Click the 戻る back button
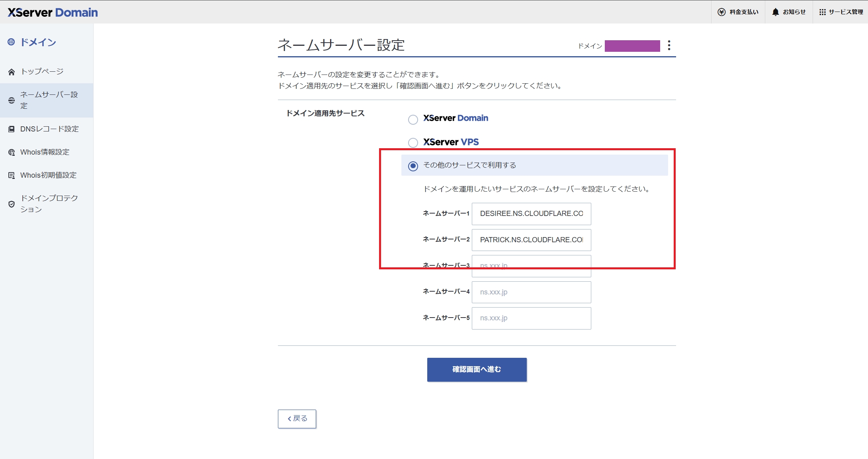Image resolution: width=868 pixels, height=459 pixels. 297,419
